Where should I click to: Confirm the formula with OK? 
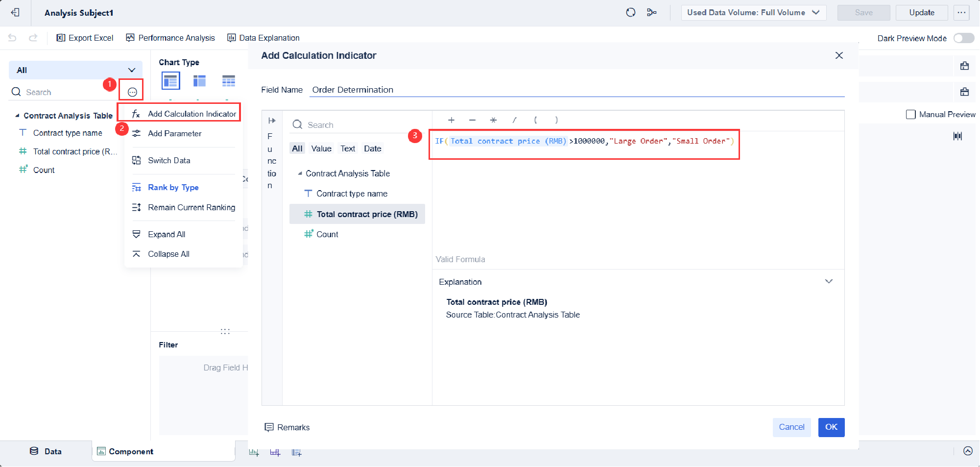[831, 427]
